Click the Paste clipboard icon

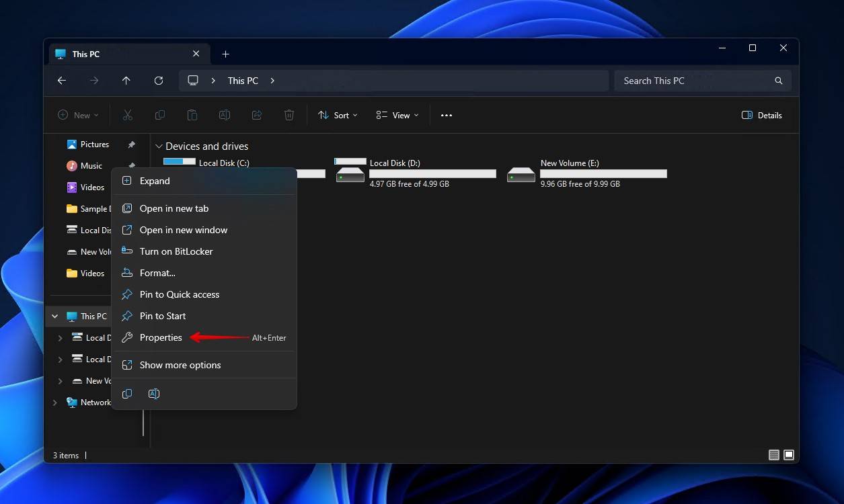(192, 115)
